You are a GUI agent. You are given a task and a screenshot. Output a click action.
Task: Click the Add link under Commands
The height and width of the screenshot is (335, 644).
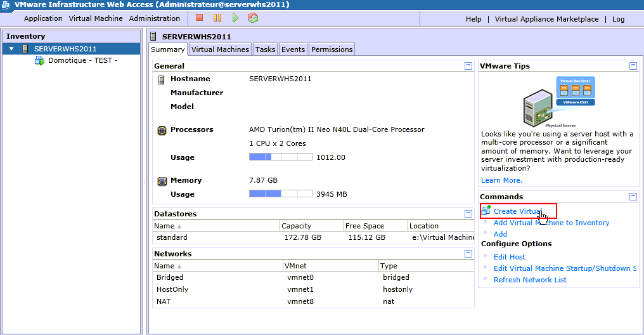click(500, 234)
